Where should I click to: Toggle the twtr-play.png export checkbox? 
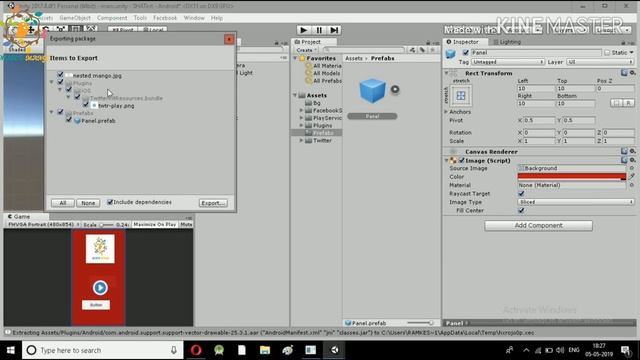[86, 105]
